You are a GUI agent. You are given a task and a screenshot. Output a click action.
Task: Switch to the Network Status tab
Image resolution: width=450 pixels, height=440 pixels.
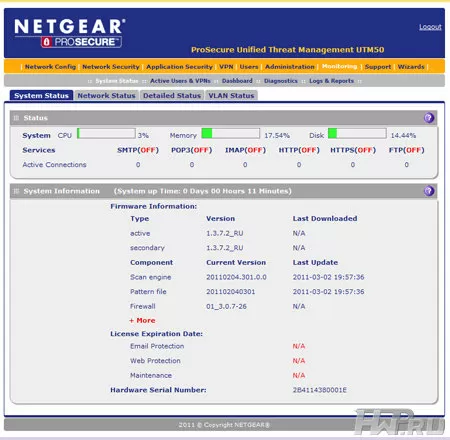106,95
